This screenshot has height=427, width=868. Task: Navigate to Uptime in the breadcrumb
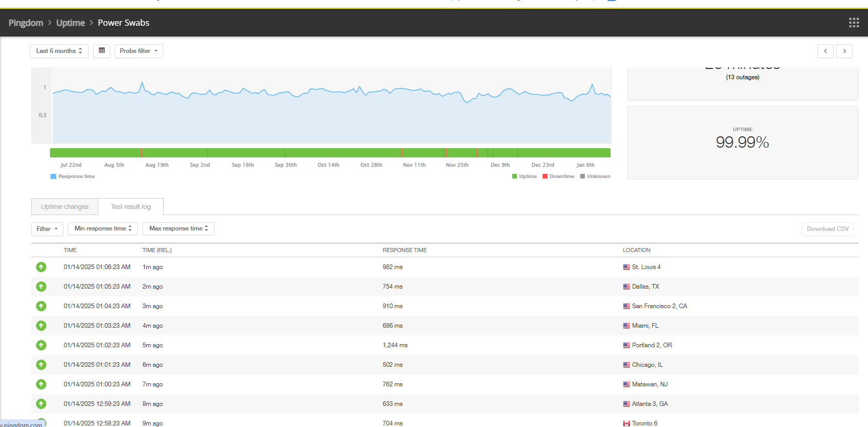click(71, 23)
